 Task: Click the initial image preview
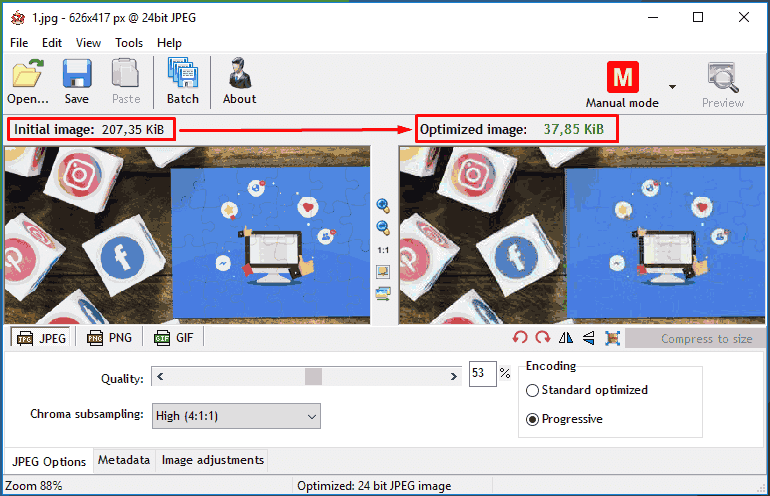[187, 235]
